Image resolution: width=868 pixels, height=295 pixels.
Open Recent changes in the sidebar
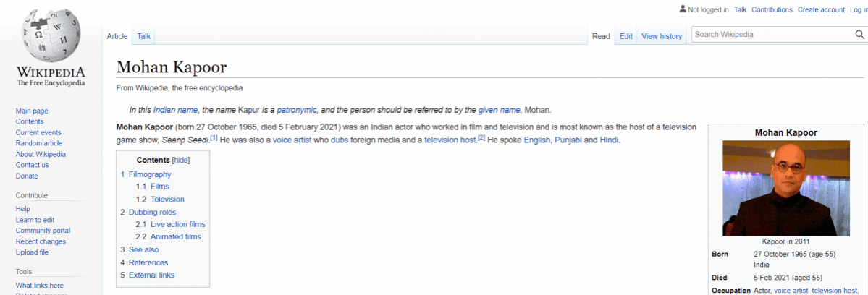[41, 241]
